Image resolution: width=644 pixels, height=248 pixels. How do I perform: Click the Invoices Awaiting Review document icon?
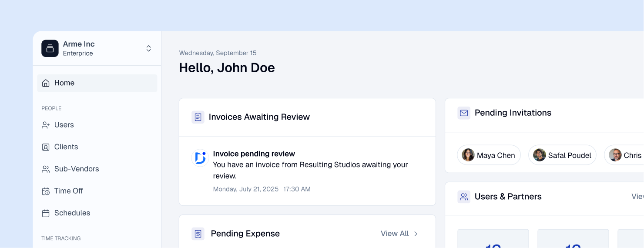coord(198,117)
